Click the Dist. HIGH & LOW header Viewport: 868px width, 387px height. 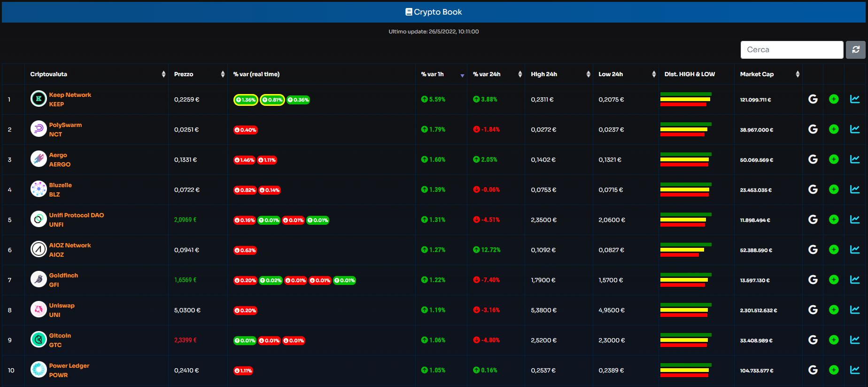[690, 74]
